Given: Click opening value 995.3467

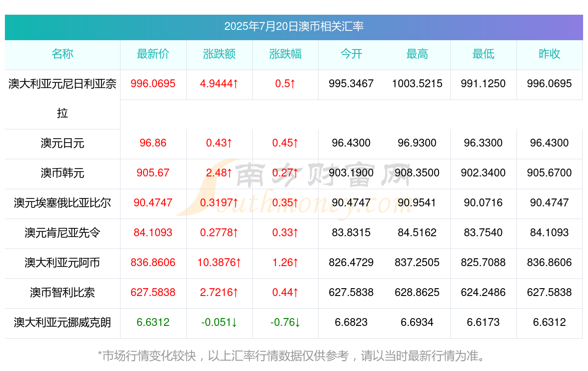Looking at the screenshot, I should 351,84.
